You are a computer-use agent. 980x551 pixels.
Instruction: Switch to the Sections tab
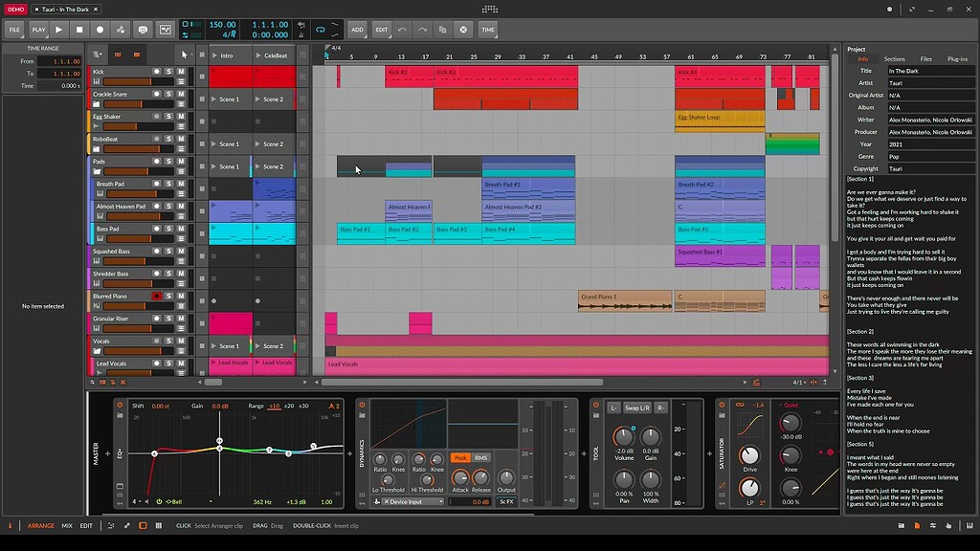[x=894, y=59]
